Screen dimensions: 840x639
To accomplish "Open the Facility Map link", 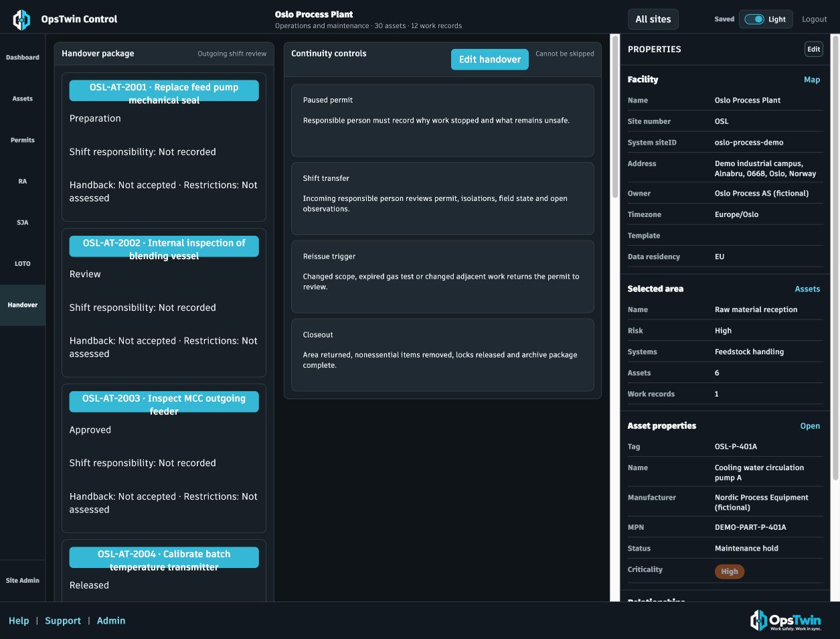I will point(811,80).
